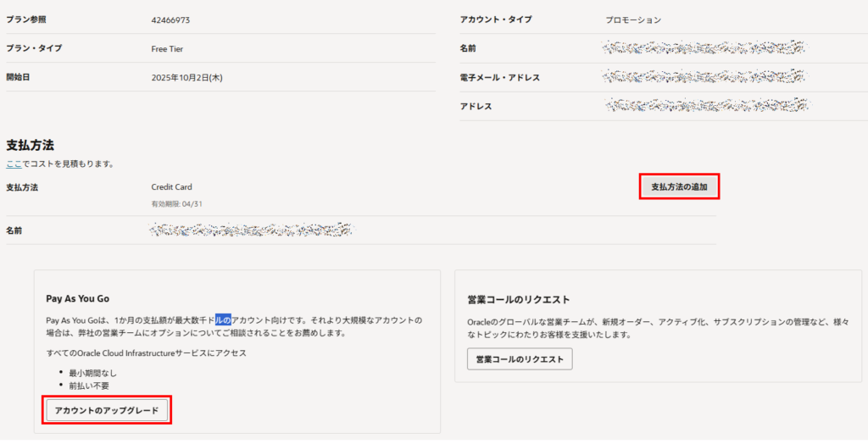Viewport: 868px width, 444px height.
Task: Click the 前払い不要 bullet item
Action: click(89, 386)
